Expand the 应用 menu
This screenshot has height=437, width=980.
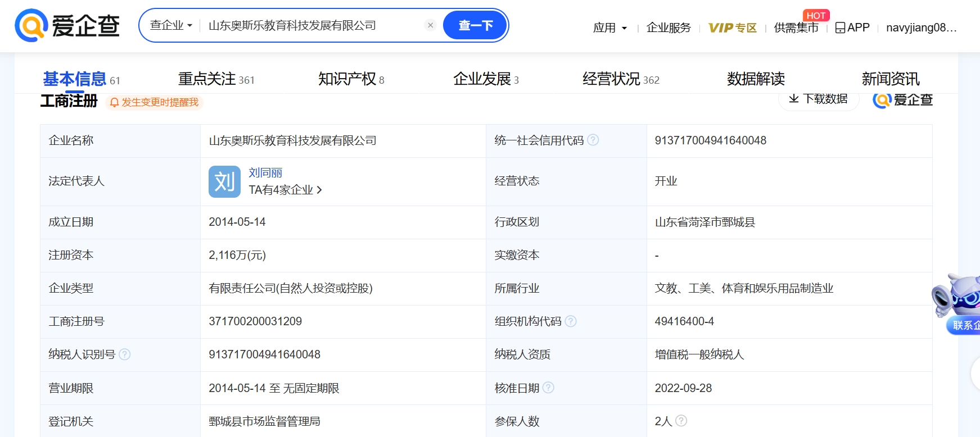pyautogui.click(x=609, y=28)
